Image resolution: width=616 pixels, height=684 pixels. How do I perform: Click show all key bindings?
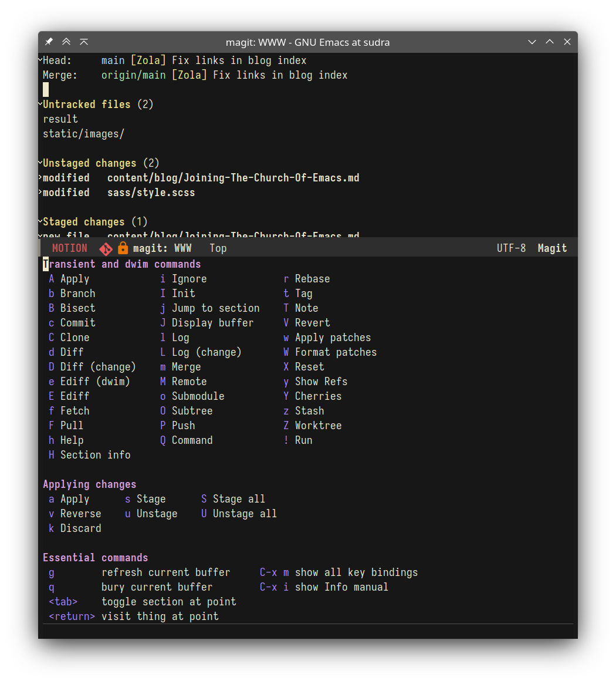click(356, 573)
